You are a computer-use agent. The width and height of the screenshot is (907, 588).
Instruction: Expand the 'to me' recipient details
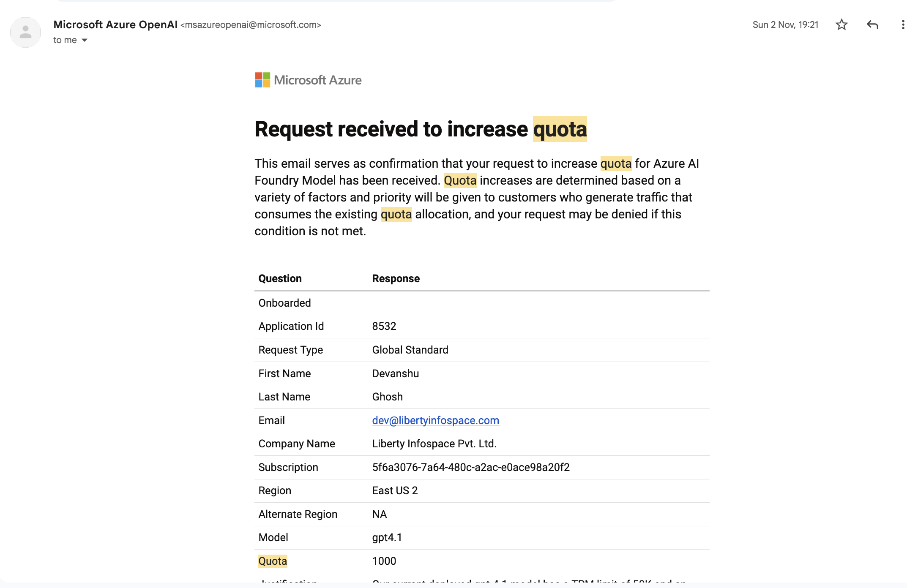coord(85,40)
